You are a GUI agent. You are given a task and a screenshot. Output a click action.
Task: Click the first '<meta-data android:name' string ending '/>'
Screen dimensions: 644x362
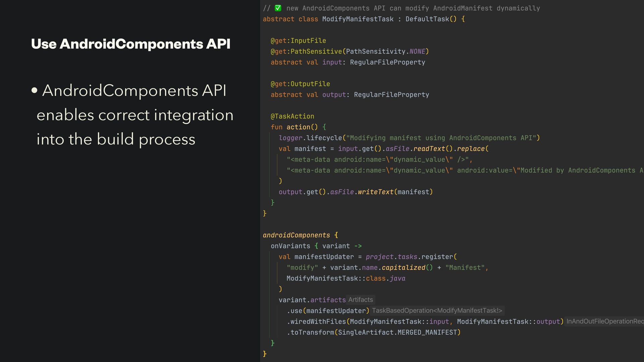click(x=379, y=160)
